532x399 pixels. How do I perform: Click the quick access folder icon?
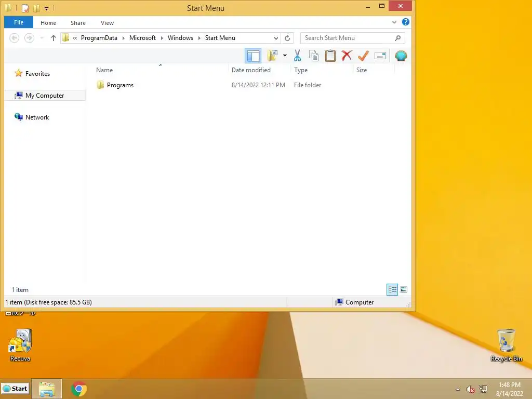(x=8, y=7)
